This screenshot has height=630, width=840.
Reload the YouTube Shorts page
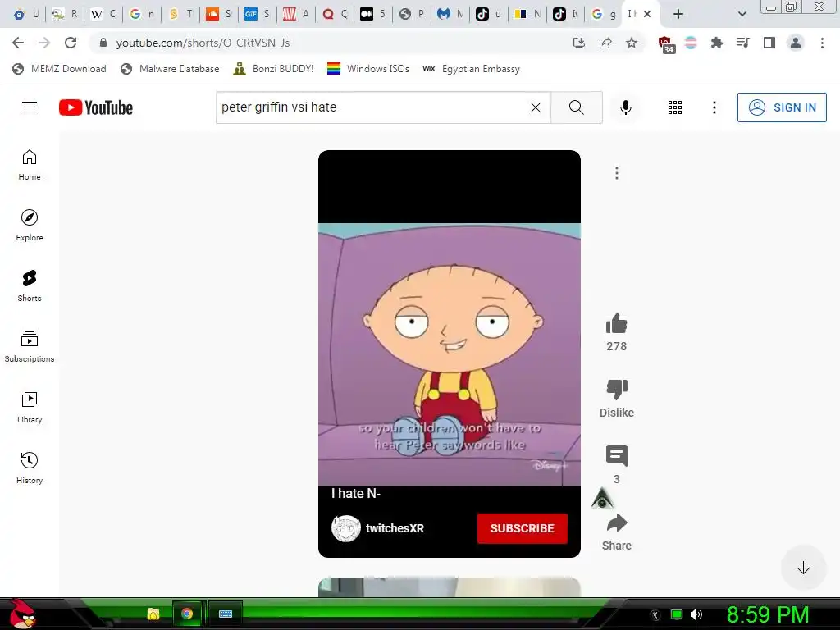tap(71, 43)
